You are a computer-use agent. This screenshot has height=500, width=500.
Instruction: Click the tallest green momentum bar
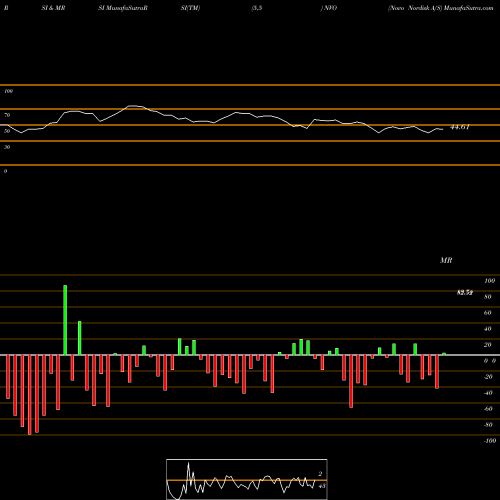65,320
